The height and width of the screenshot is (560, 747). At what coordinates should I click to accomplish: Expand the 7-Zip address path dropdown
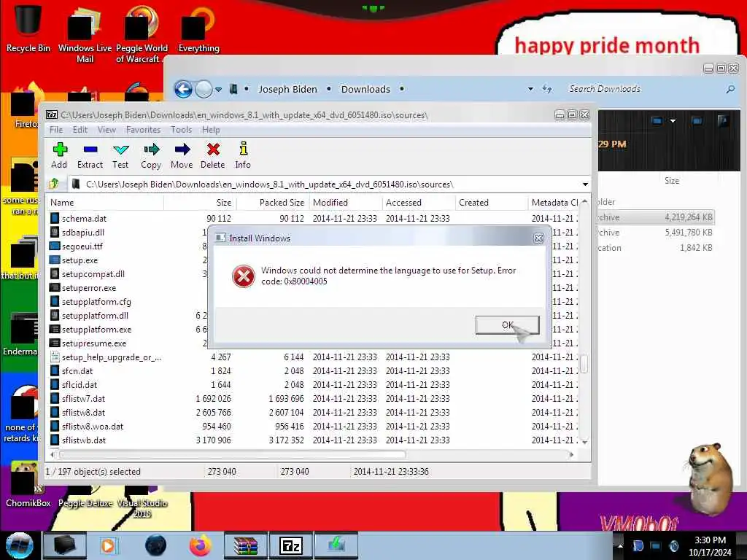tap(585, 184)
